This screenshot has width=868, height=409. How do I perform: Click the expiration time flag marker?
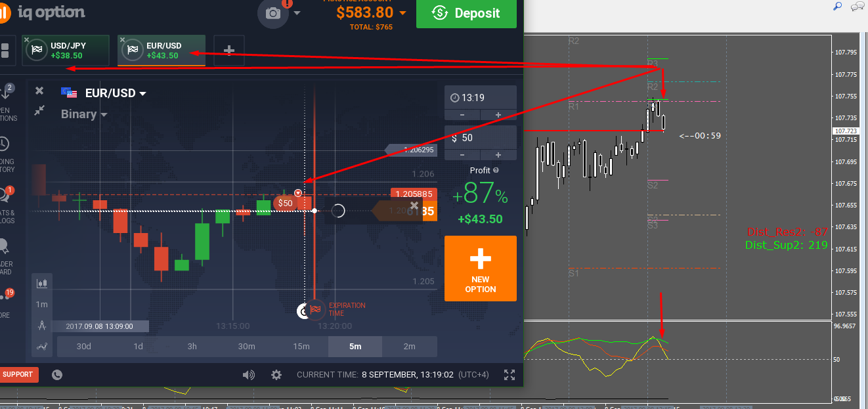pos(315,309)
